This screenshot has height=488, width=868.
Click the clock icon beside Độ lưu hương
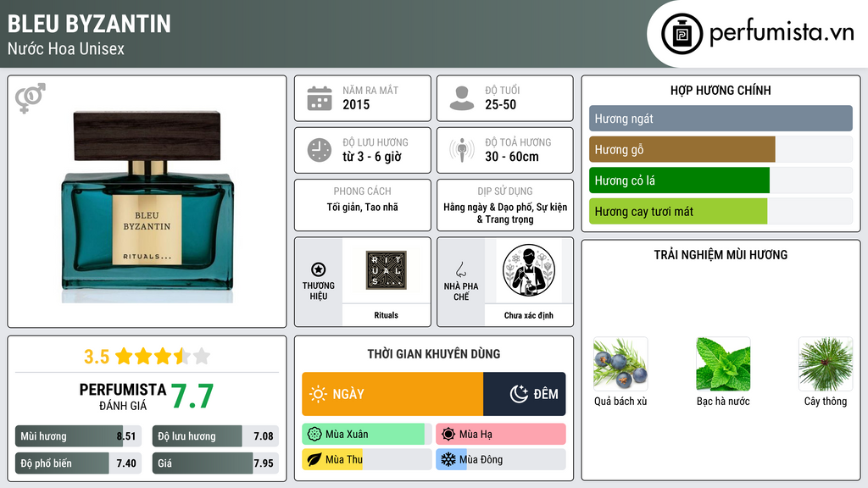[x=320, y=150]
